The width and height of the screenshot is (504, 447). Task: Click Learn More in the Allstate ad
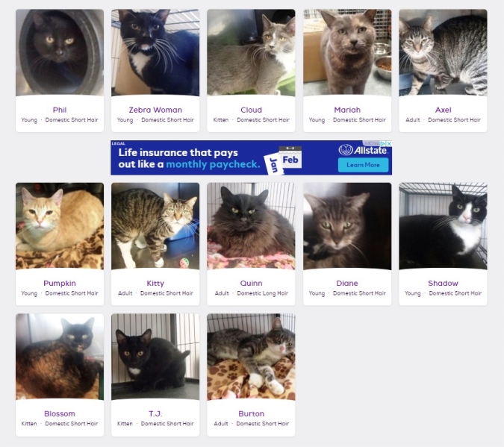tap(363, 165)
